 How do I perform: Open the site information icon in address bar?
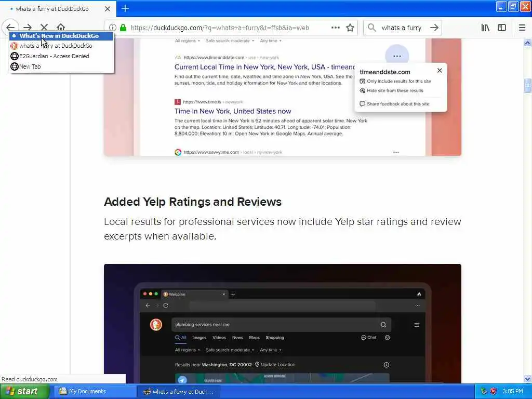point(113,28)
